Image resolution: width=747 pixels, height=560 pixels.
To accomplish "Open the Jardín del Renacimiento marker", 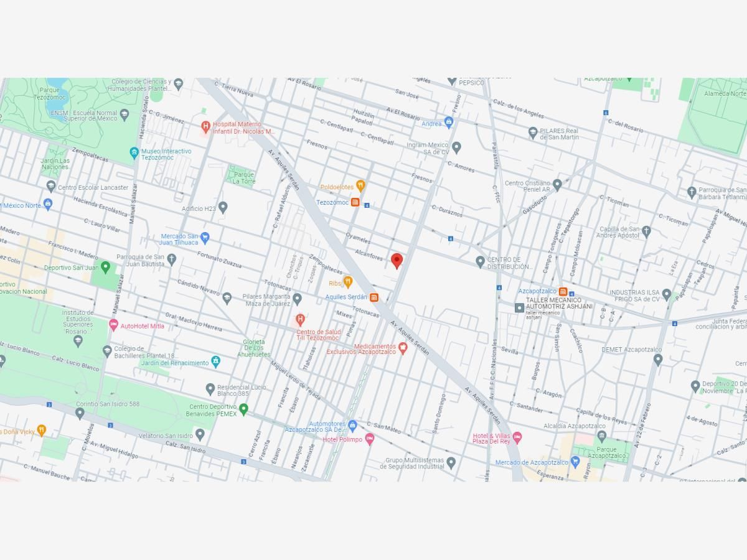I will point(215,362).
